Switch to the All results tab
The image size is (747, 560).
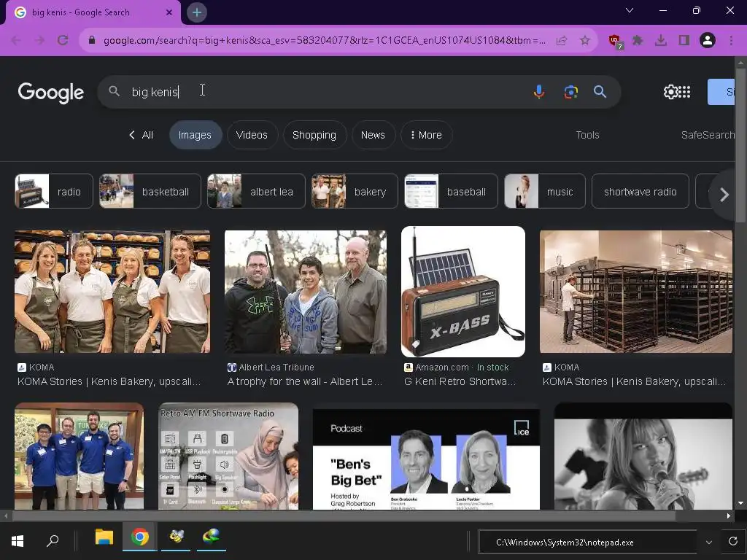point(141,135)
